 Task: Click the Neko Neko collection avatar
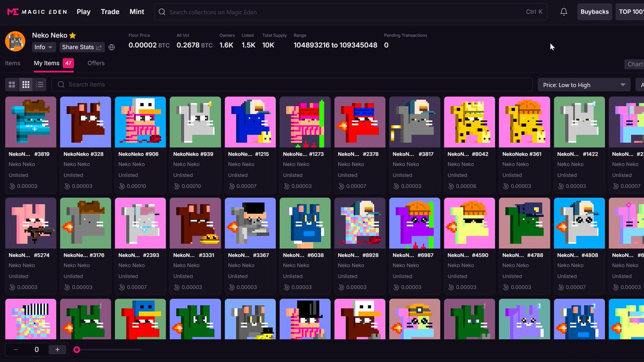(15, 41)
